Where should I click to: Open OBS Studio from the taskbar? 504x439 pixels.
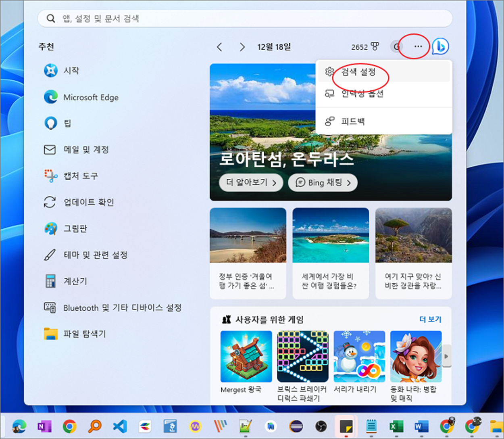[321, 426]
